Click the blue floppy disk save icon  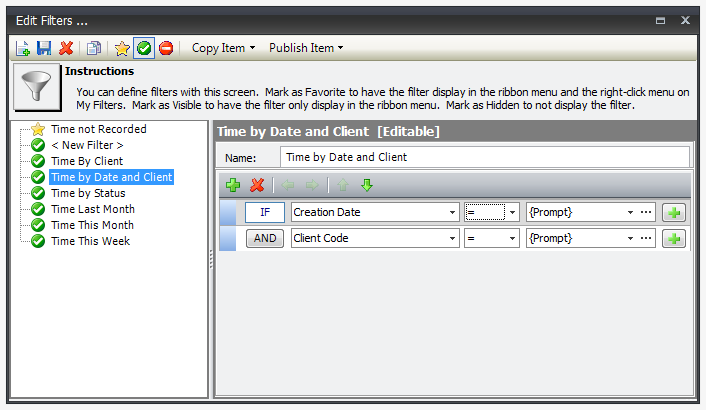click(44, 48)
